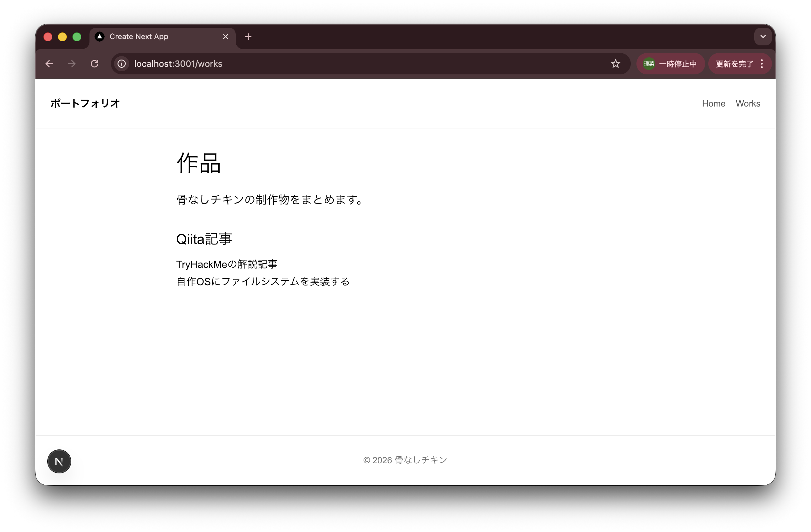Viewport: 811px width, 532px height.
Task: Bookmark this page with the star
Action: point(615,64)
